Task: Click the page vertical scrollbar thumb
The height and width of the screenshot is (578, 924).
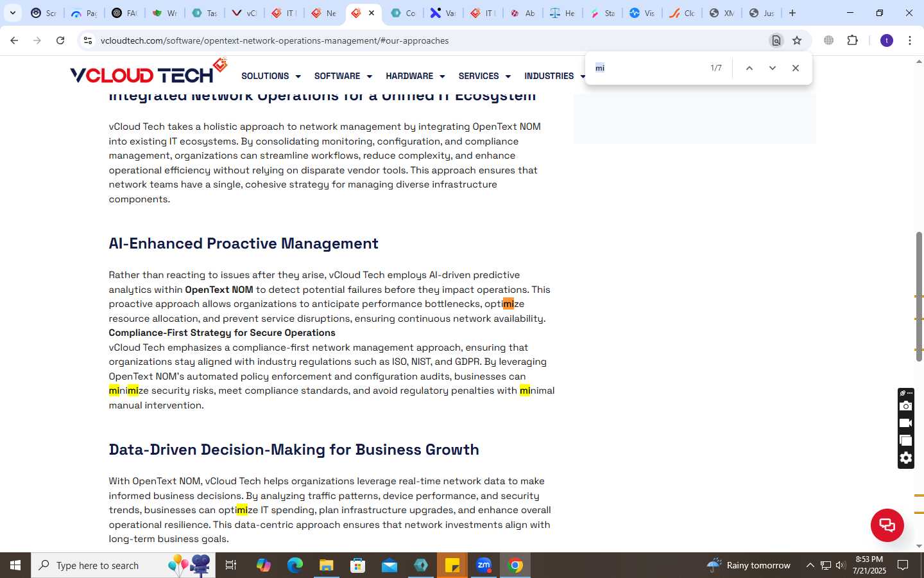Action: [x=919, y=297]
